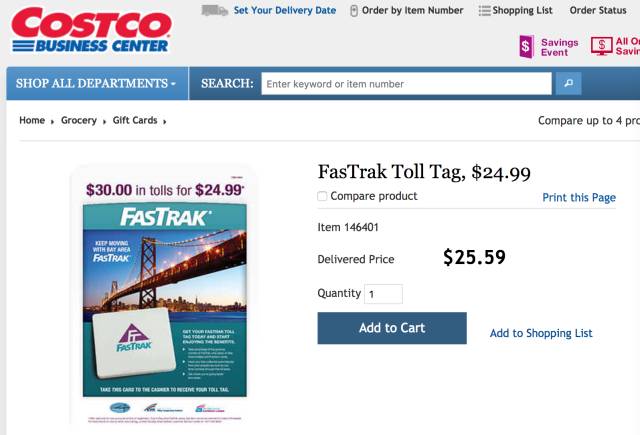This screenshot has width=640, height=435.
Task: Click the Order by Item Number clipboard icon
Action: [x=354, y=11]
